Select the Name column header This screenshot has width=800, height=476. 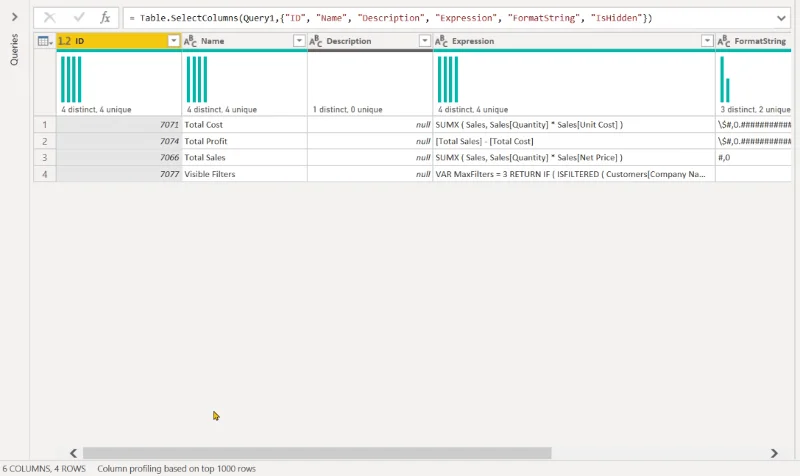click(244, 41)
